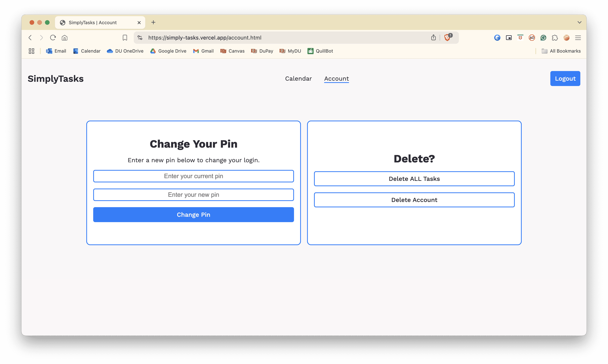Open the browser hamburger menu
The height and width of the screenshot is (364, 608).
coord(578,37)
